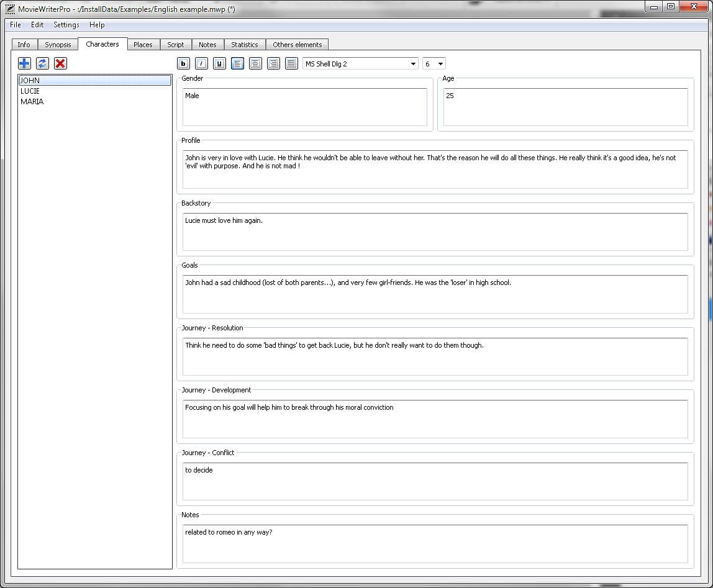Click the blue plus add character icon
Screen dimensions: 713x588
[24, 63]
